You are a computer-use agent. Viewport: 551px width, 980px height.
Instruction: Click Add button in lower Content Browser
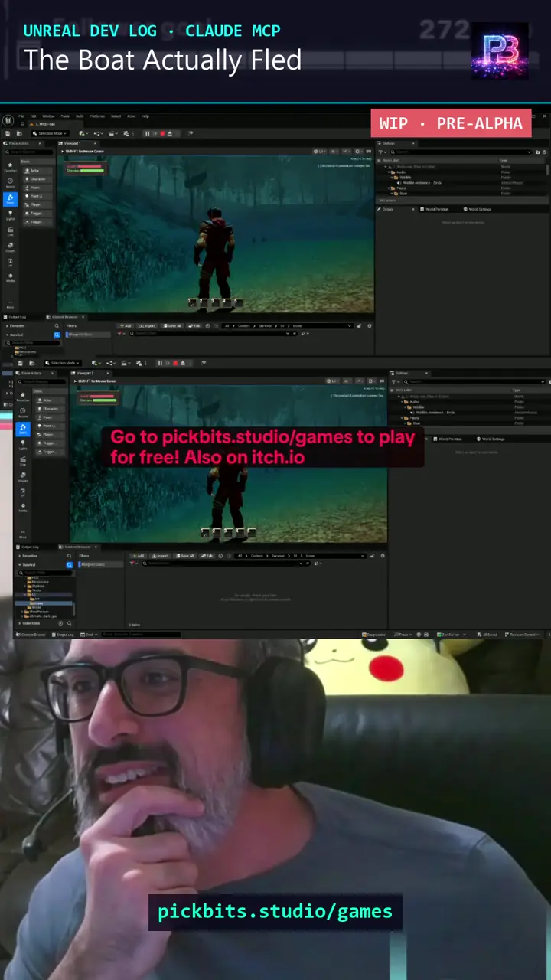tap(138, 555)
